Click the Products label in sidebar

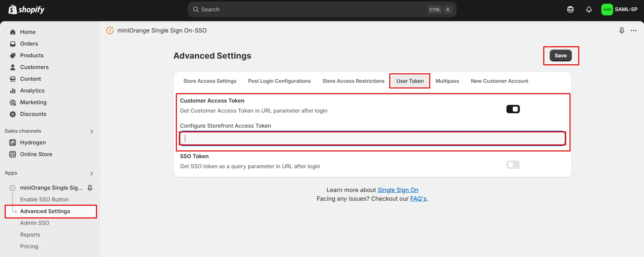point(32,55)
